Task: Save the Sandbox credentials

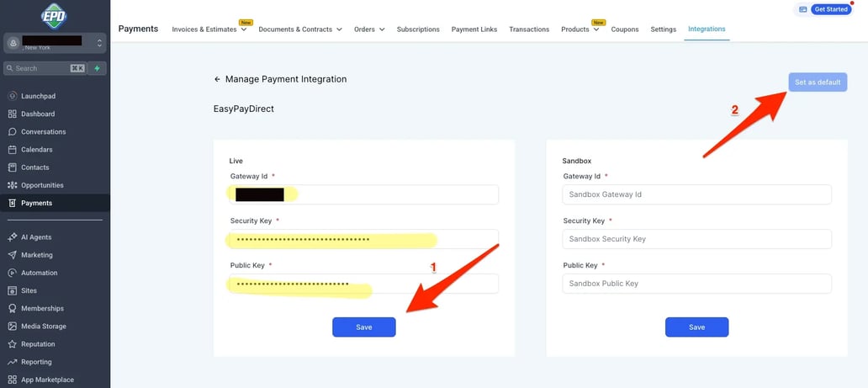Action: coord(696,327)
